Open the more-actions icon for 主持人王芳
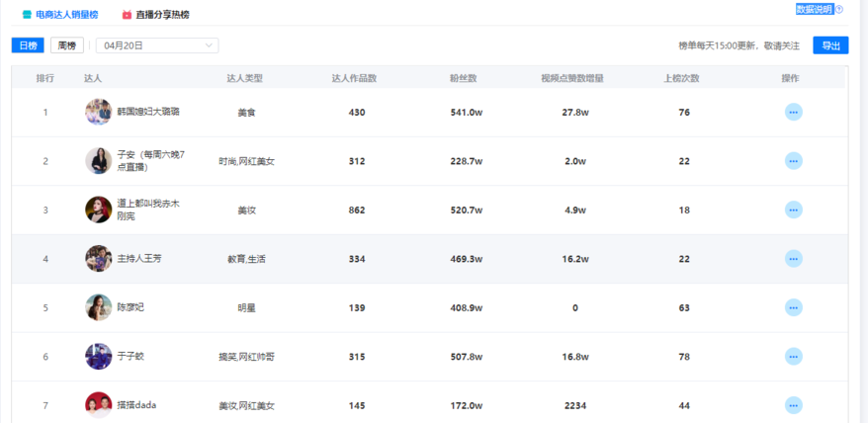 click(x=793, y=259)
